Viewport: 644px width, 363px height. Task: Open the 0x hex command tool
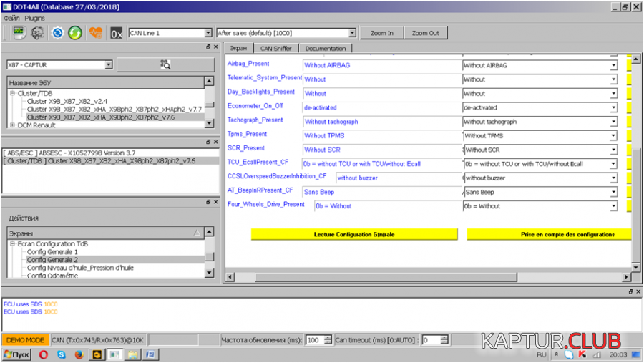coord(117,33)
